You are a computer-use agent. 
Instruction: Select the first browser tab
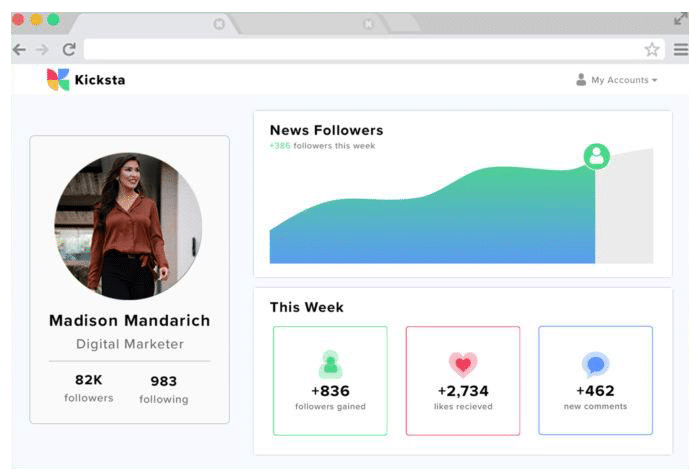[154, 24]
